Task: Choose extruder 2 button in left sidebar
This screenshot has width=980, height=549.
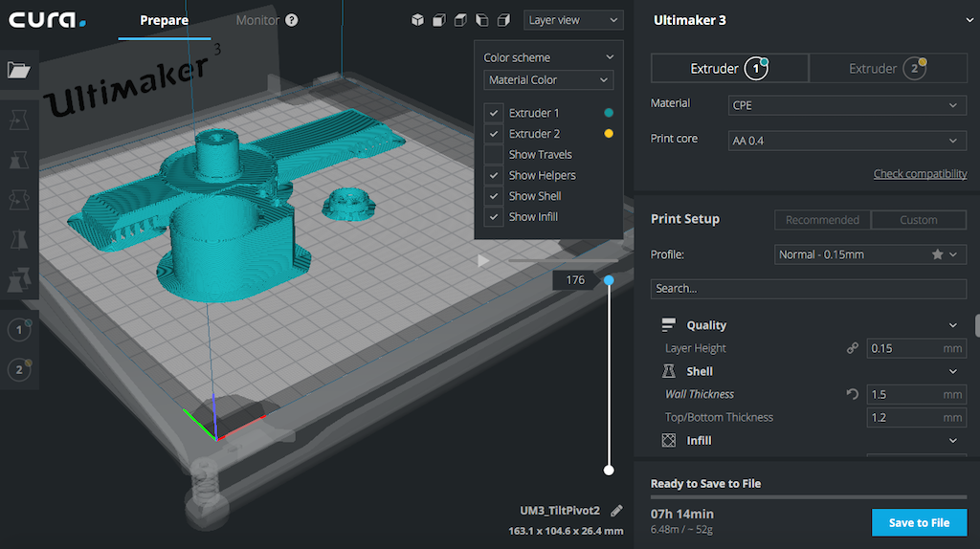Action: pyautogui.click(x=19, y=369)
